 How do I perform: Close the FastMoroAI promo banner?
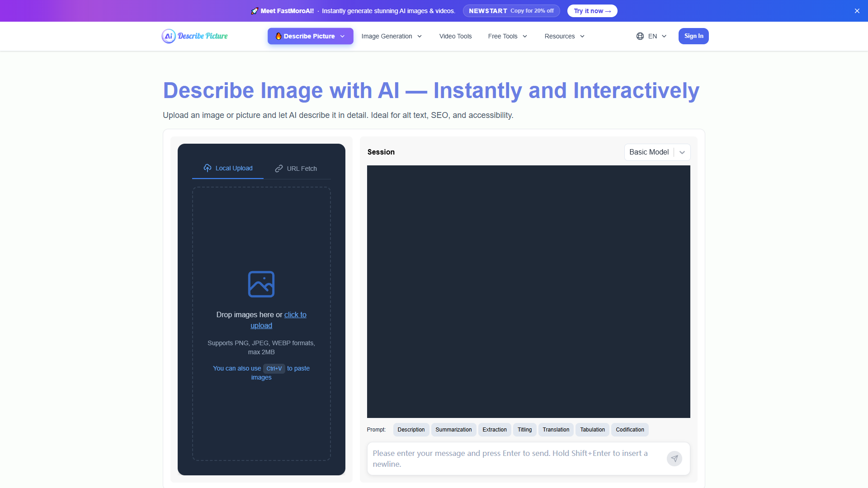point(857,11)
